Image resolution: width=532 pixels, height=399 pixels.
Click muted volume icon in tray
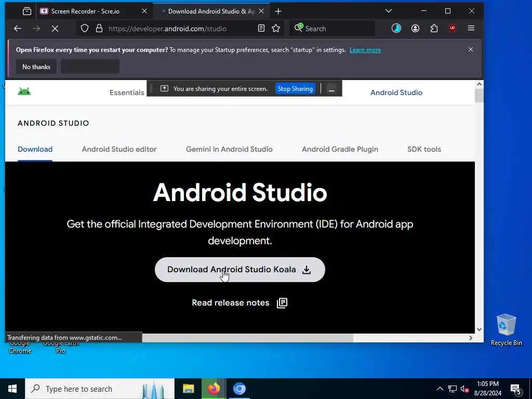click(465, 389)
